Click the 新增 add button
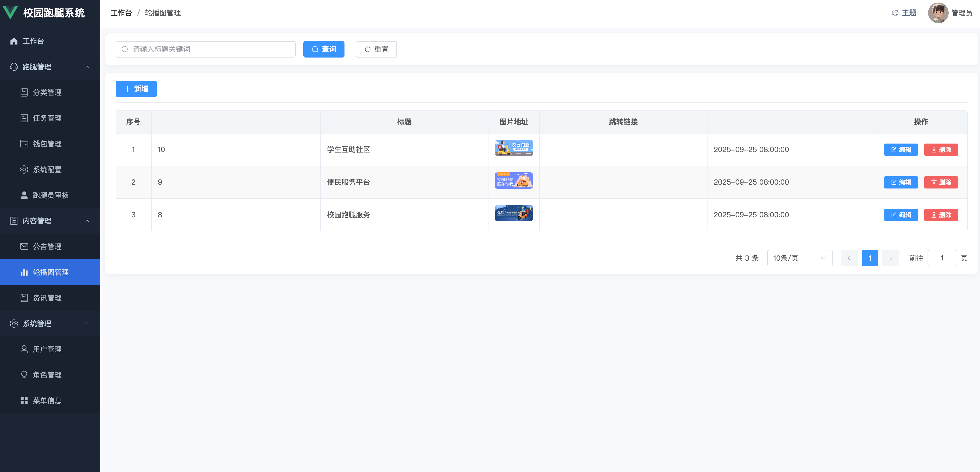 click(136, 89)
